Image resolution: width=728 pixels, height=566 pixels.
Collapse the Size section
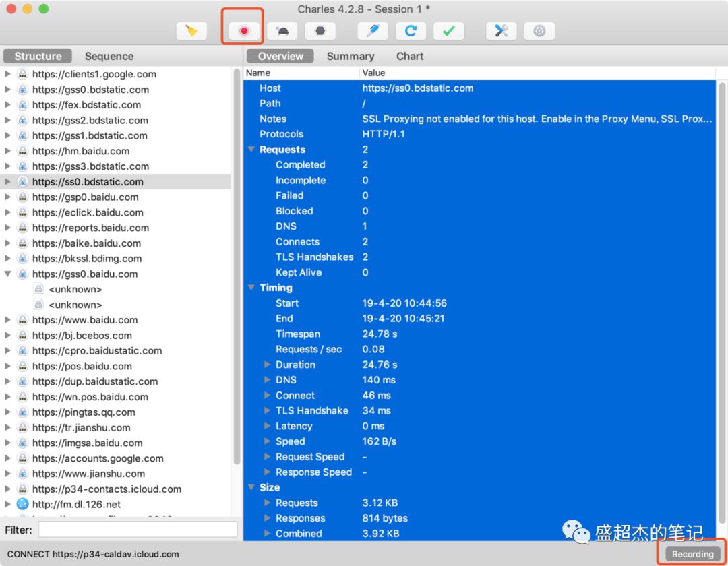point(251,487)
